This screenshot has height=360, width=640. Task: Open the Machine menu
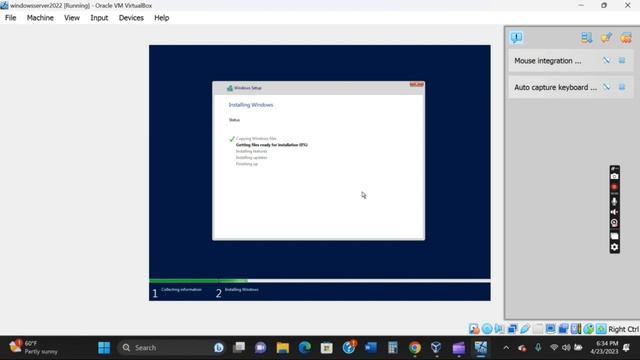coord(40,18)
